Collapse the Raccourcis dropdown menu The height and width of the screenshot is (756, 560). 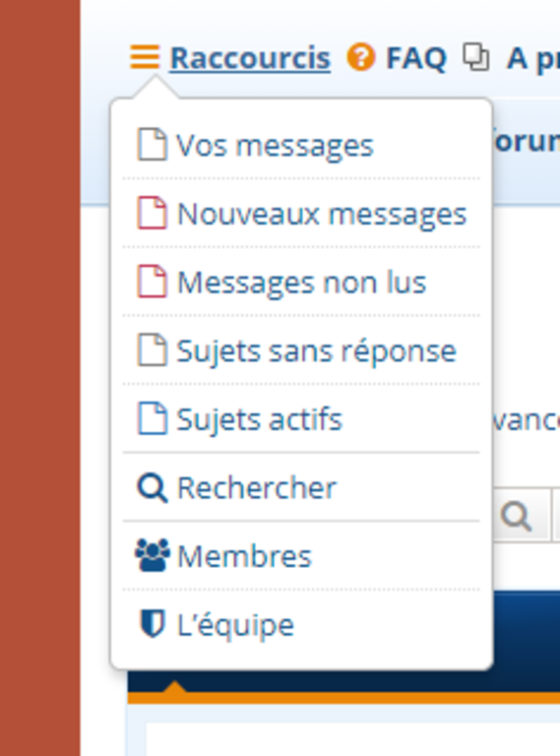[x=250, y=58]
